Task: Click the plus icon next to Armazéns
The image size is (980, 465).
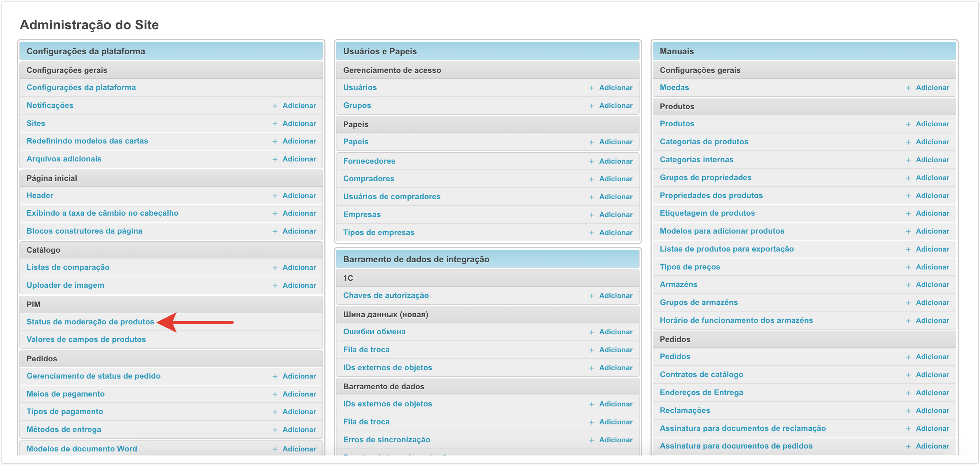Action: tap(908, 285)
